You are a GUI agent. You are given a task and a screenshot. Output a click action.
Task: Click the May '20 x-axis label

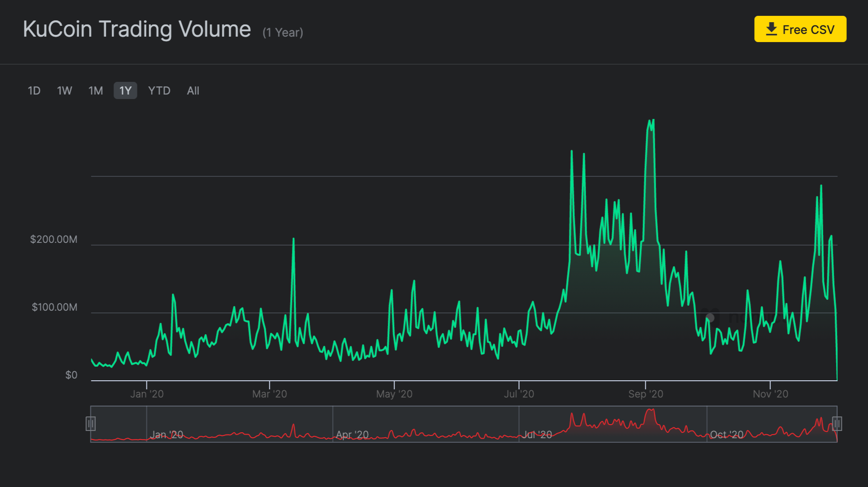point(394,394)
